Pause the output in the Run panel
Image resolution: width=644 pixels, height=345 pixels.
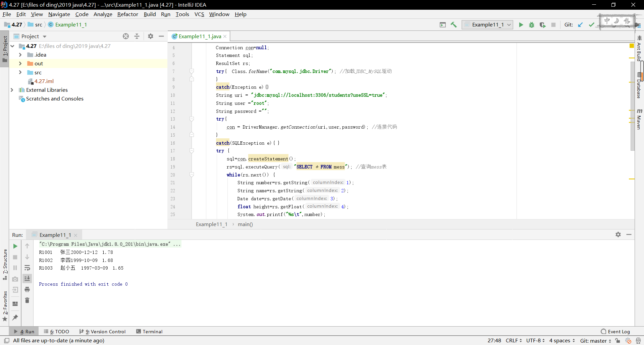(x=15, y=268)
